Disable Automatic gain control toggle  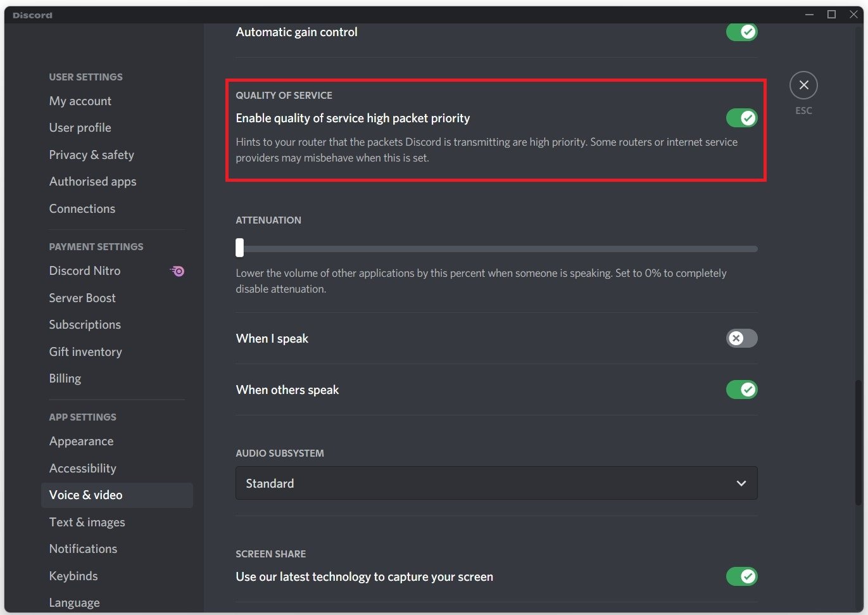(741, 32)
